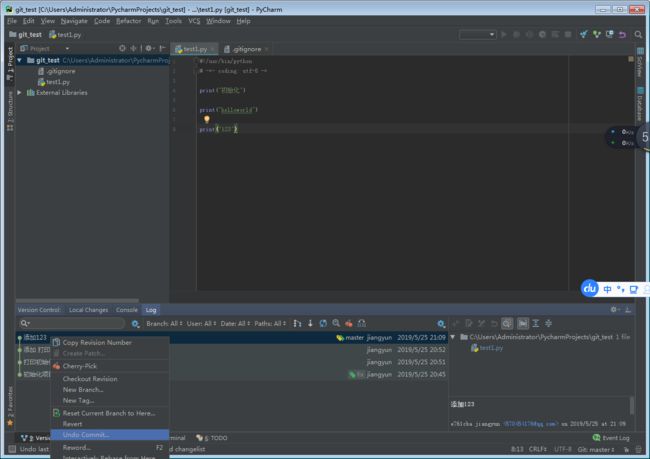Select Checkout Revision in context menu
The width and height of the screenshot is (650, 459).
[x=110, y=379]
